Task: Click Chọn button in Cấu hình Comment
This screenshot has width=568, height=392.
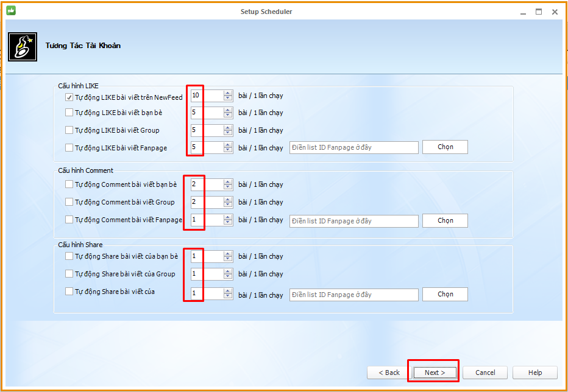Action: coord(446,220)
